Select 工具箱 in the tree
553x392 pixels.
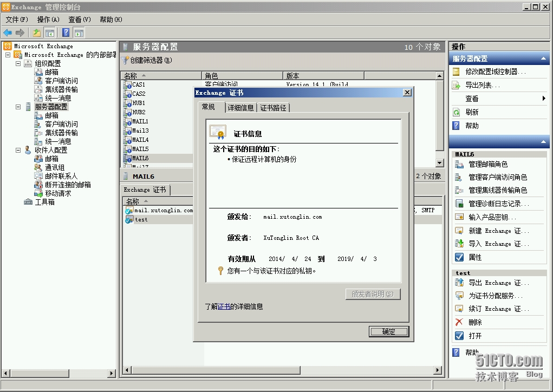[x=44, y=202]
